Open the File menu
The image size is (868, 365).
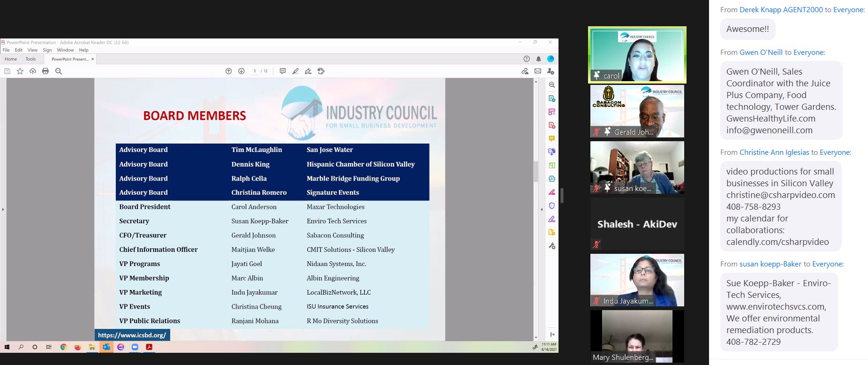[x=6, y=50]
